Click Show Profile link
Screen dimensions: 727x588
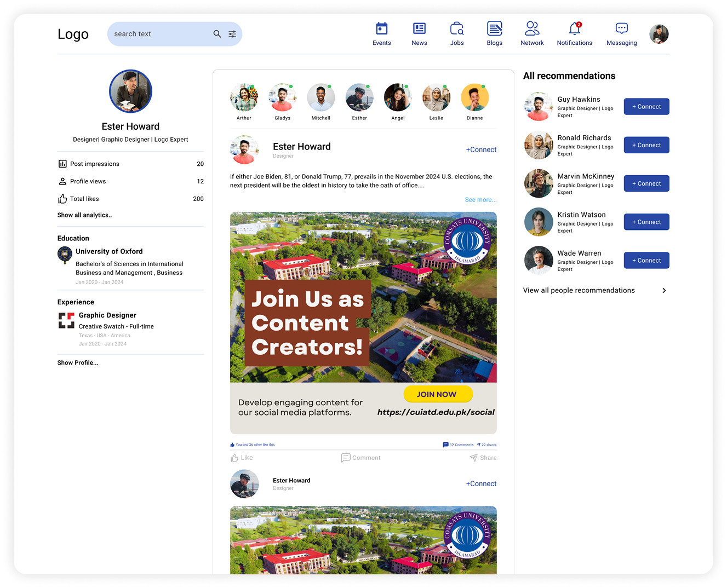[78, 363]
